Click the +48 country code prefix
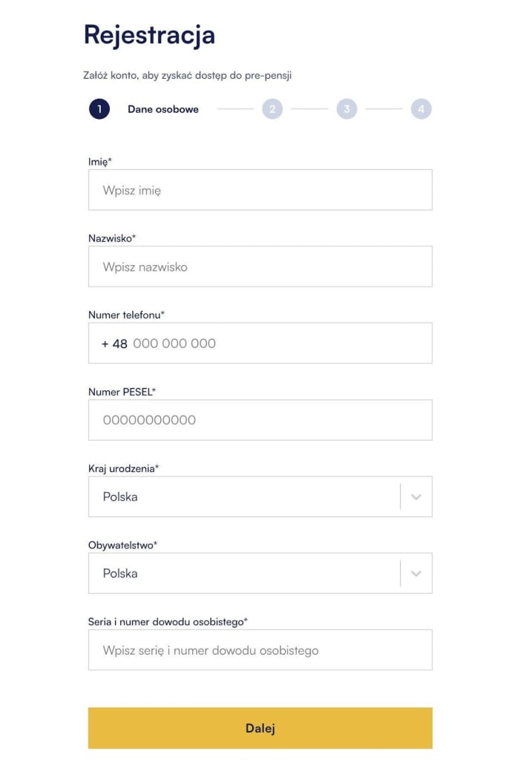Image resolution: width=532 pixels, height=760 pixels. (114, 344)
